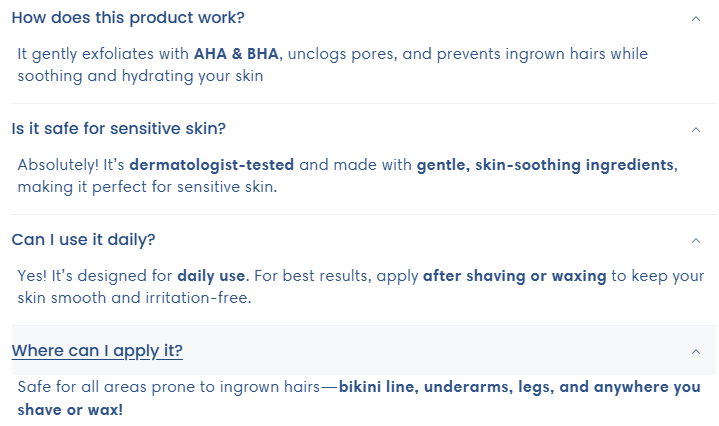
Task: Collapse the "How does this product work?" chevron
Action: tap(696, 19)
